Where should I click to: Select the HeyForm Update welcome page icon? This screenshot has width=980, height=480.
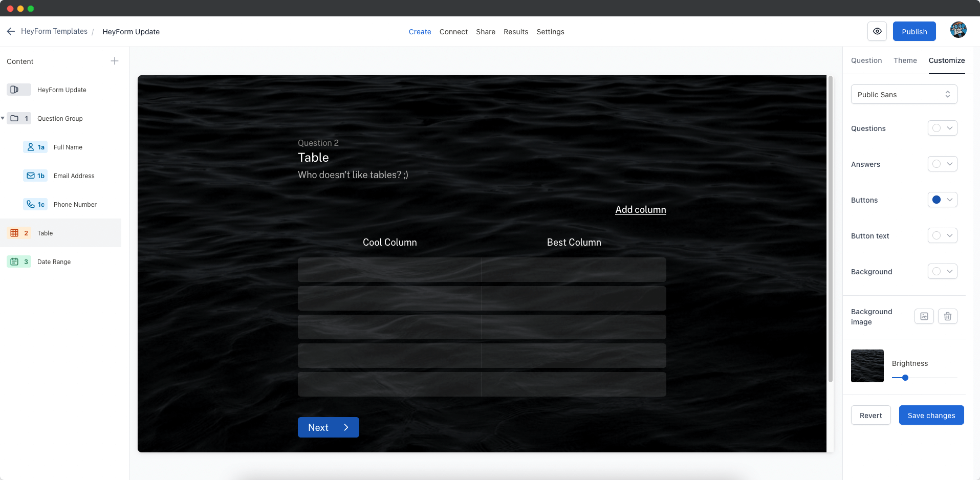click(x=19, y=90)
